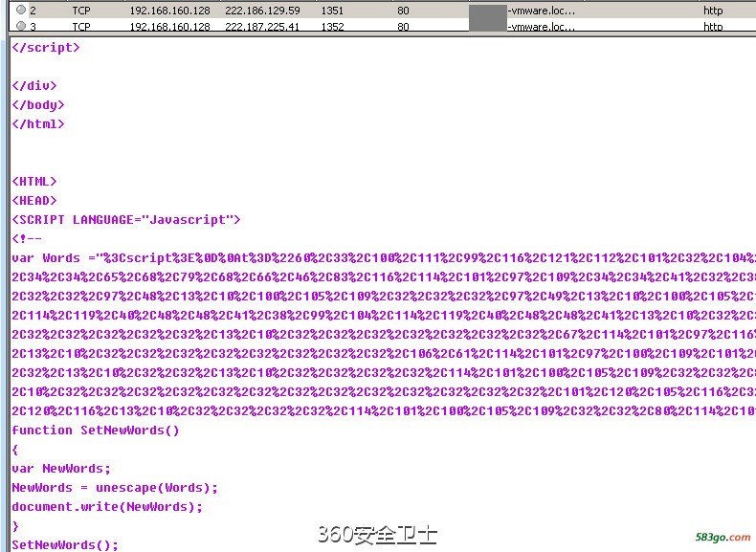
Task: Click the circle icon of row 2
Action: [21, 10]
